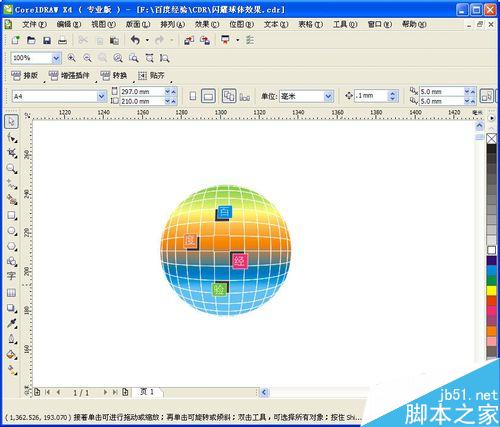This screenshot has width=500, height=427.
Task: Click the Open file icon
Action: click(31, 40)
